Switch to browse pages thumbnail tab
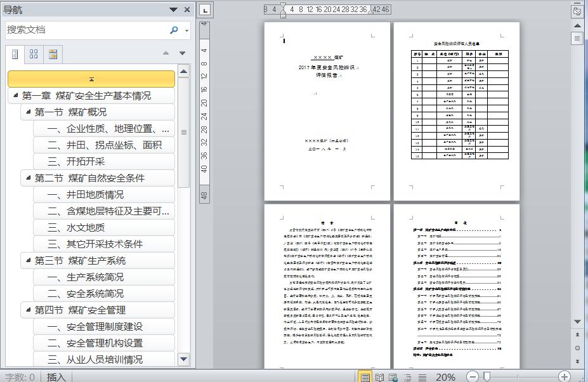Screen dimensions: 588x382 (x=34, y=55)
